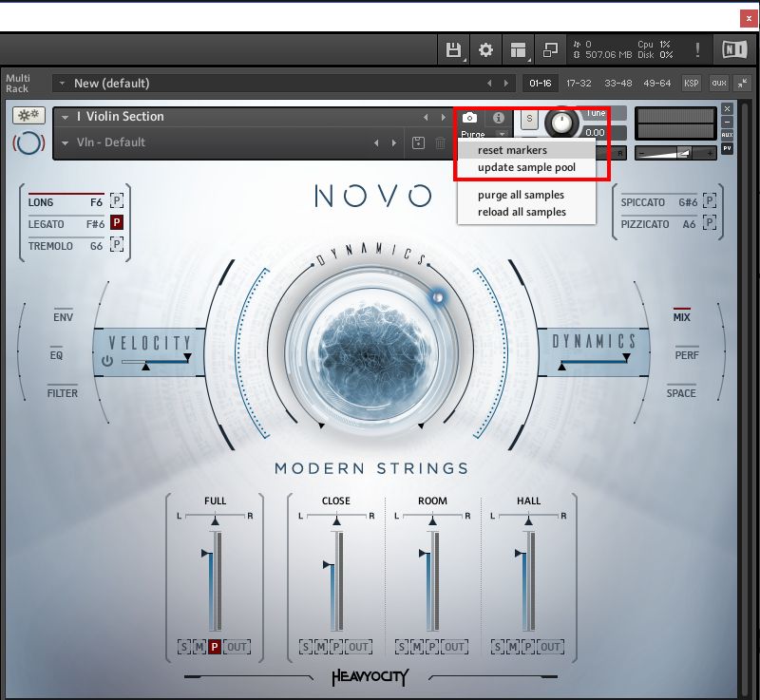The width and height of the screenshot is (760, 700).
Task: Minimize instrument header with minus button
Action: coord(727,122)
